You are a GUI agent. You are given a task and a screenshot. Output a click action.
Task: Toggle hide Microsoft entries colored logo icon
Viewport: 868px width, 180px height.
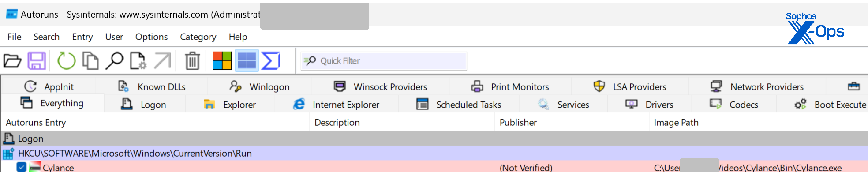point(222,61)
